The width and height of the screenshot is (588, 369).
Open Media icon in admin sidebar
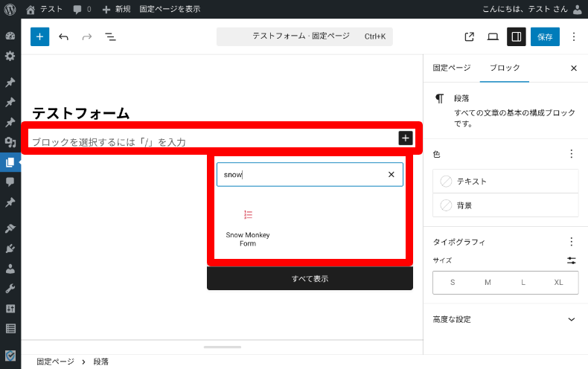click(10, 142)
